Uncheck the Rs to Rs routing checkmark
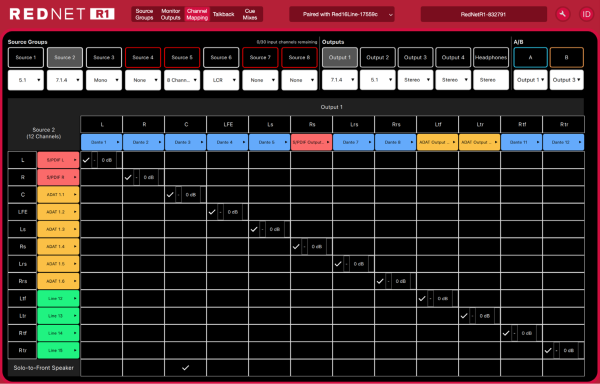 point(296,247)
